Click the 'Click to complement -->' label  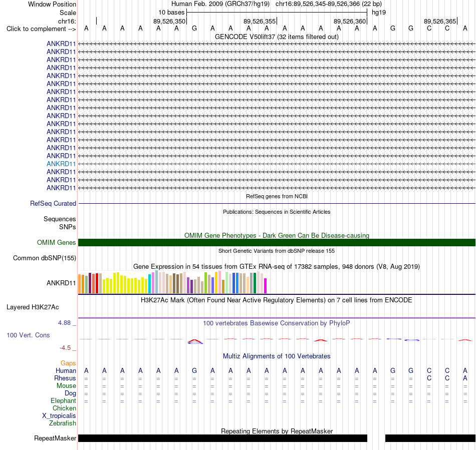point(41,29)
